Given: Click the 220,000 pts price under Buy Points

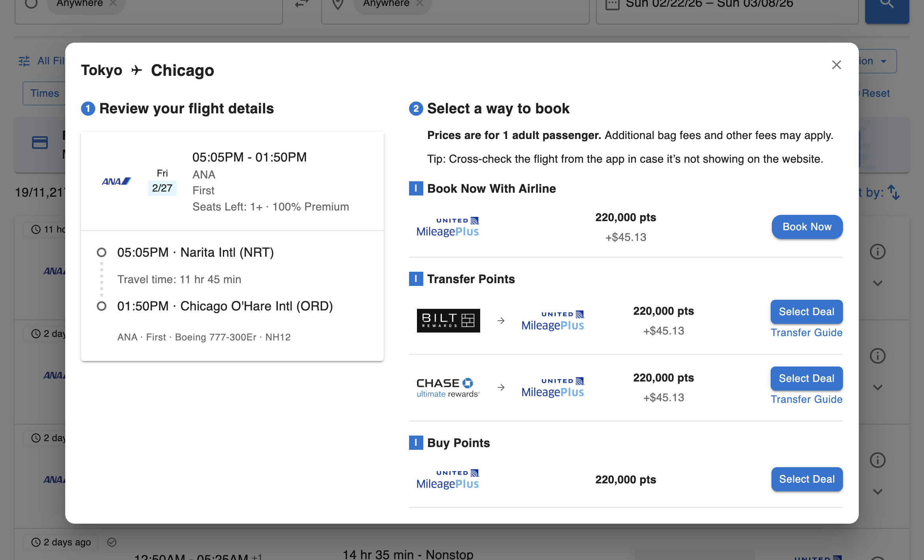Looking at the screenshot, I should pos(626,479).
